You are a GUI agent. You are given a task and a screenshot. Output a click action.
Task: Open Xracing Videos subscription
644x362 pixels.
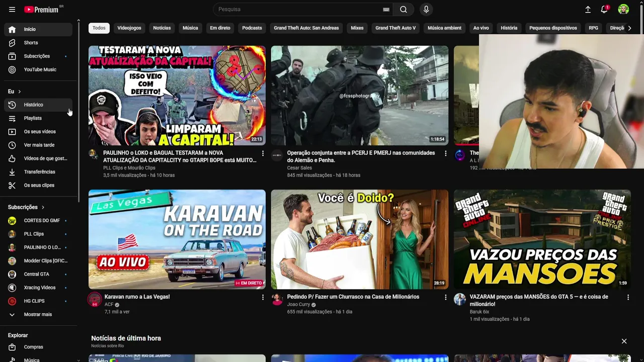click(38, 288)
